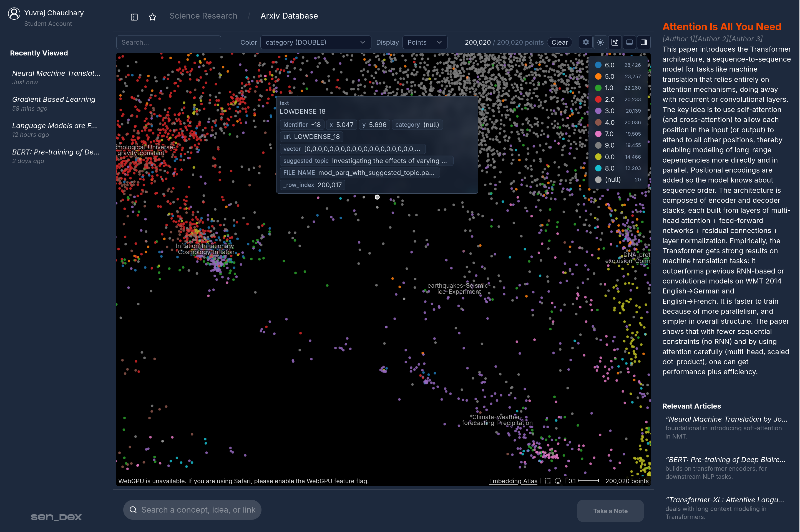Viewport: 800px width, 532px height.
Task: Star the Arxiv Database page
Action: coord(152,17)
